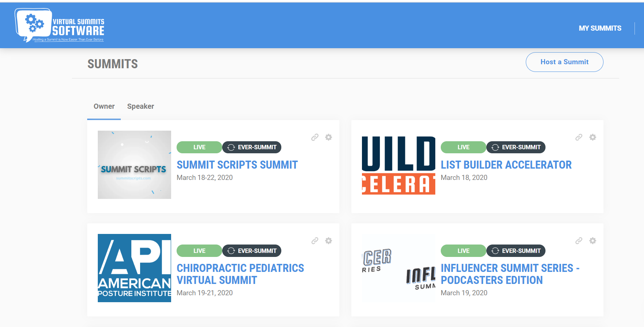Open settings gear for Summit Scripts Summit
Viewport: 644px width, 327px height.
pyautogui.click(x=328, y=137)
